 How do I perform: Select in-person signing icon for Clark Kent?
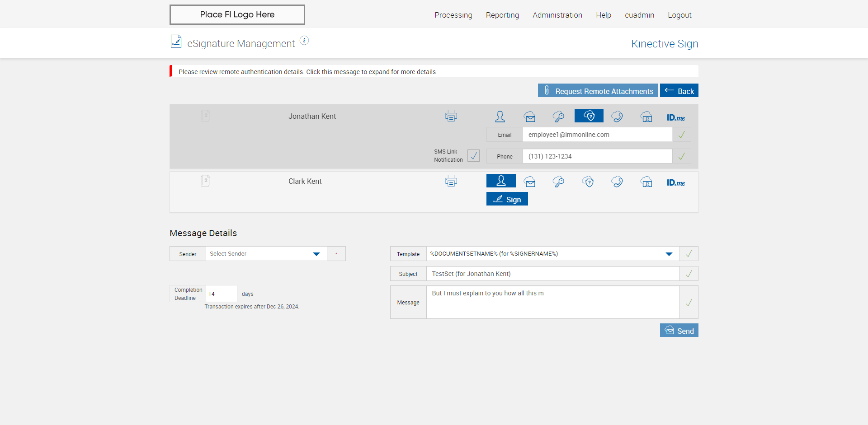coord(501,181)
